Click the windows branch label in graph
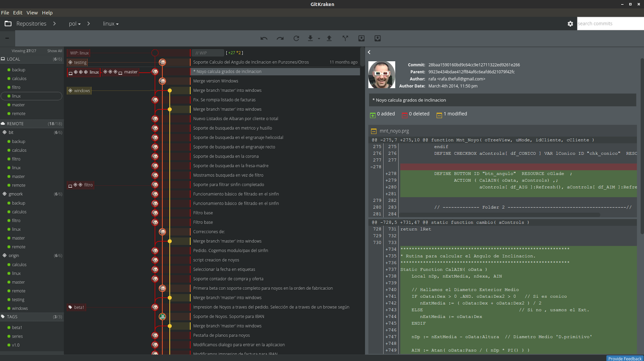The height and width of the screenshot is (361, 644). (79, 91)
